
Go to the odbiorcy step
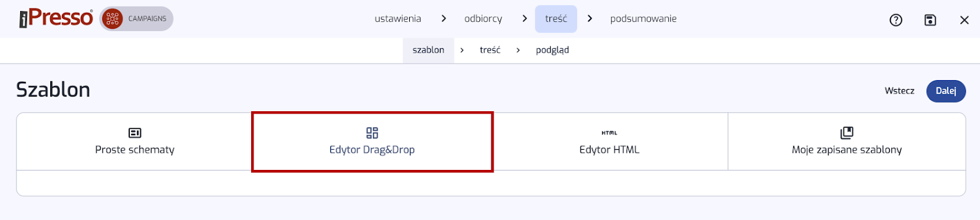tap(483, 19)
